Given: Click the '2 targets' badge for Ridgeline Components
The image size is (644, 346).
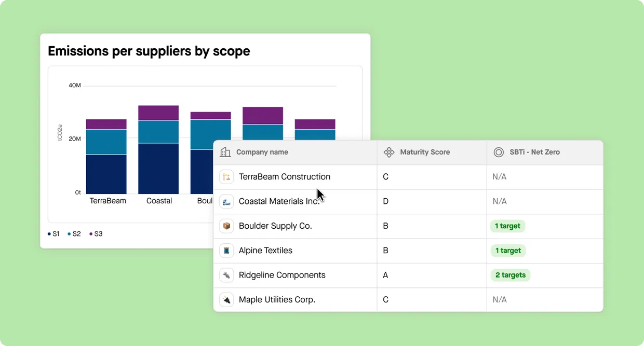Looking at the screenshot, I should (510, 275).
